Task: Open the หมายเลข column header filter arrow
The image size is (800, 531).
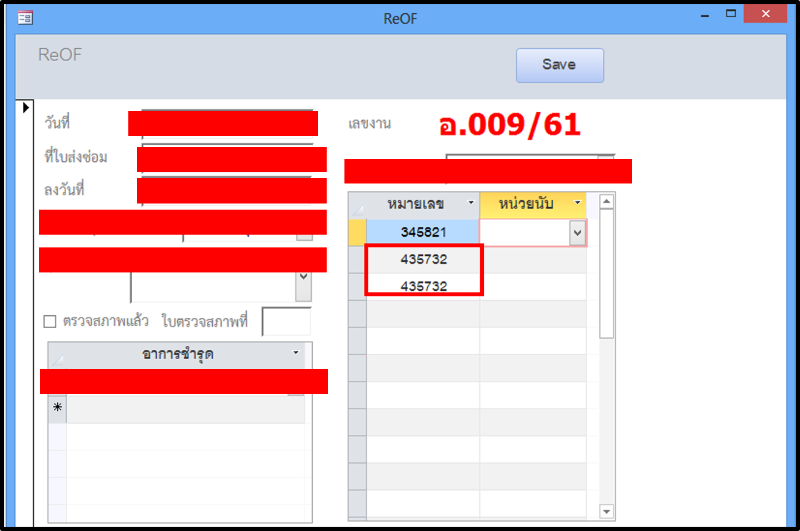Action: [x=471, y=204]
